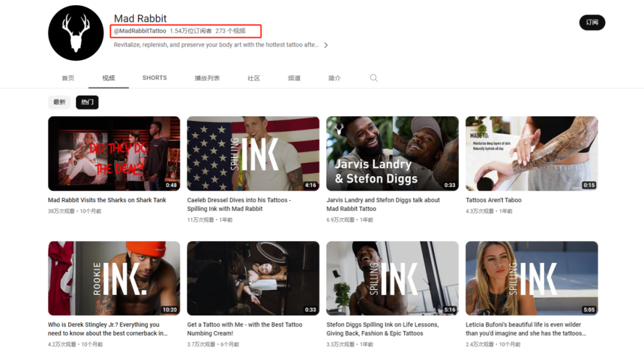Screen dimensions: 644x358
Task: Click the '3.7万次观看・6个月前' stats
Action: tap(213, 344)
